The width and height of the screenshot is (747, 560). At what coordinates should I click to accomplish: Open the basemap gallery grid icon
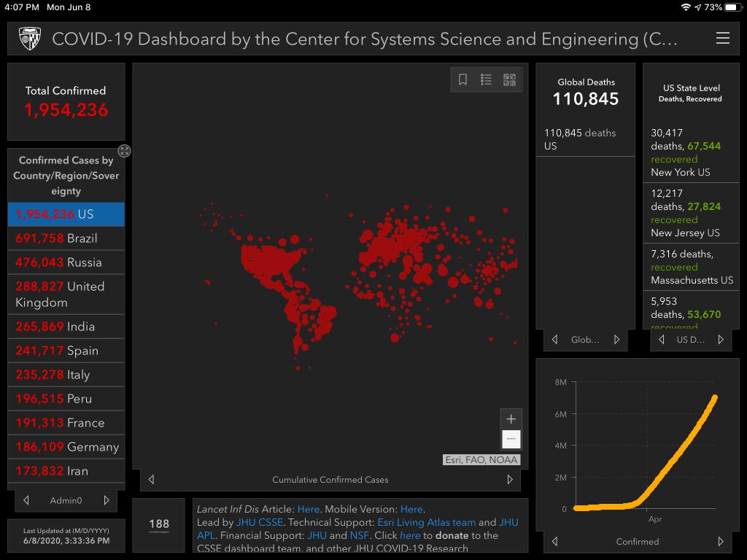[509, 80]
